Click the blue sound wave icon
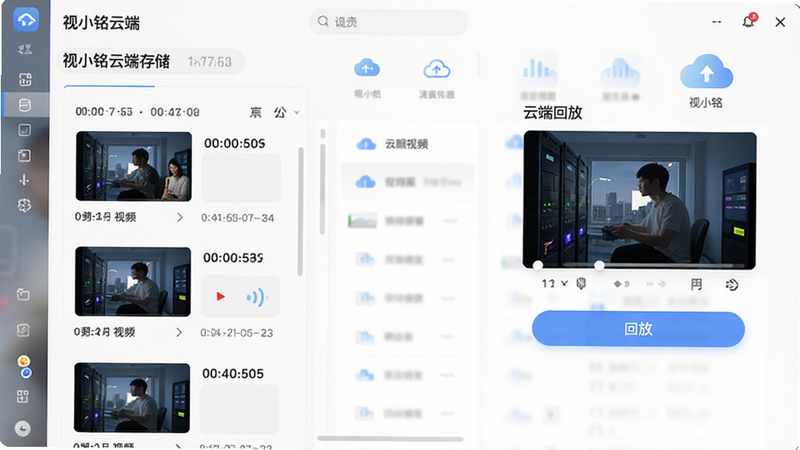Viewport: 800px width, 450px height. point(257,296)
